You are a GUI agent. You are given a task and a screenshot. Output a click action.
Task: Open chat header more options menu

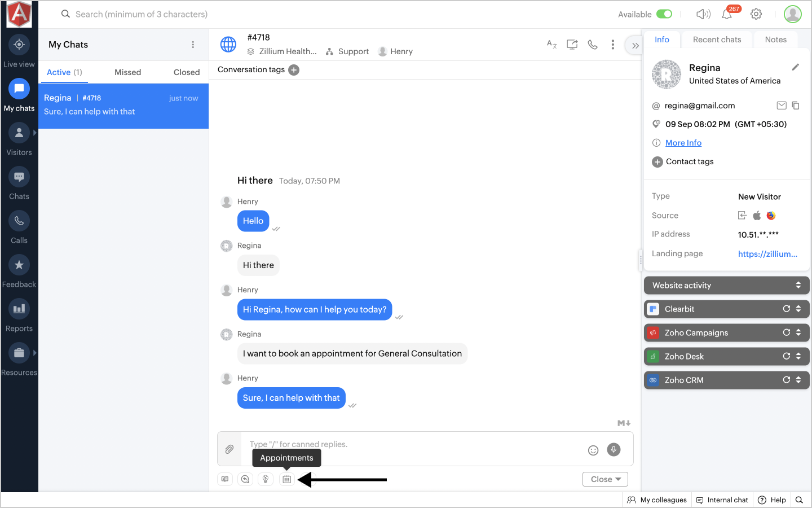[x=613, y=45]
